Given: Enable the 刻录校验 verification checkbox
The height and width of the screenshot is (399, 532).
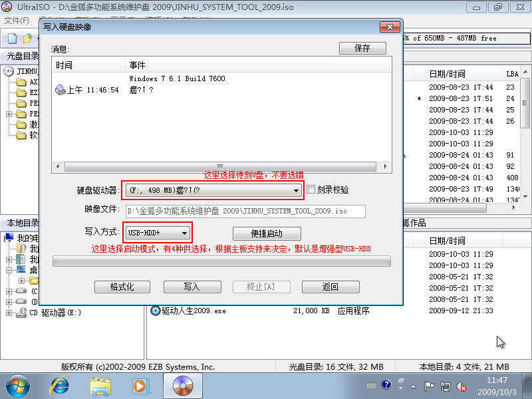Looking at the screenshot, I should 311,190.
